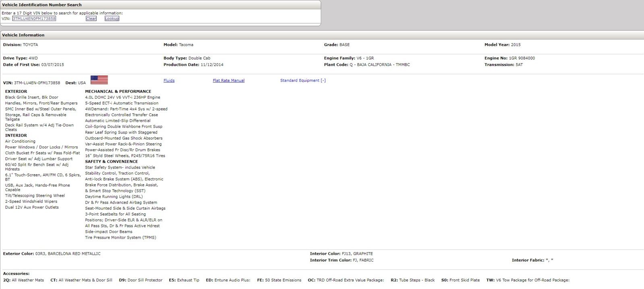
Task: Click the VIN 3TM-LU4EN-0FM173858 text
Action: tap(31, 83)
